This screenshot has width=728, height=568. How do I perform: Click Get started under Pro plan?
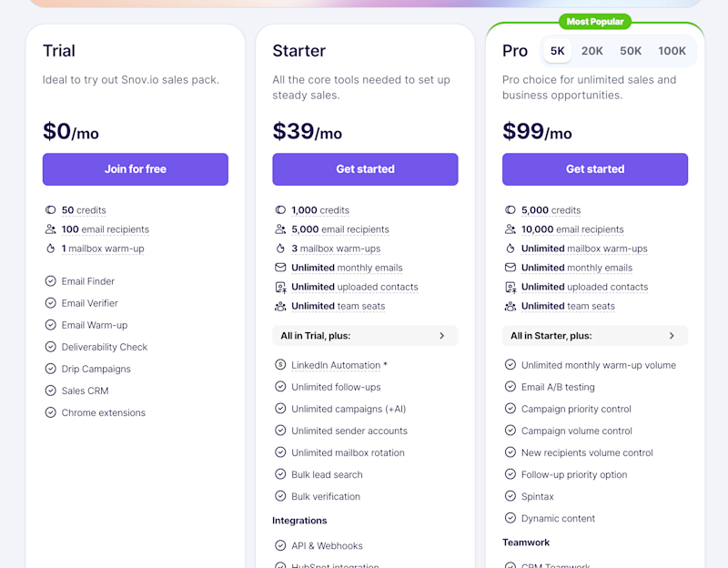(x=595, y=169)
